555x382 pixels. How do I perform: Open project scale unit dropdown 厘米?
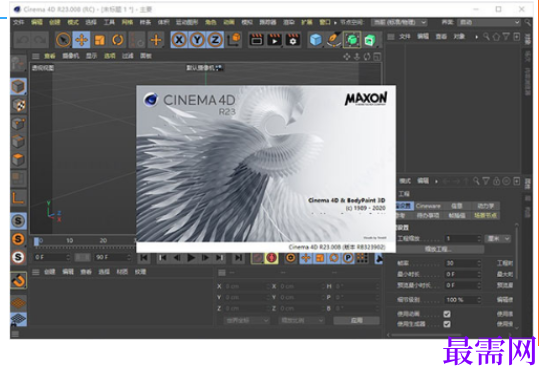point(498,239)
